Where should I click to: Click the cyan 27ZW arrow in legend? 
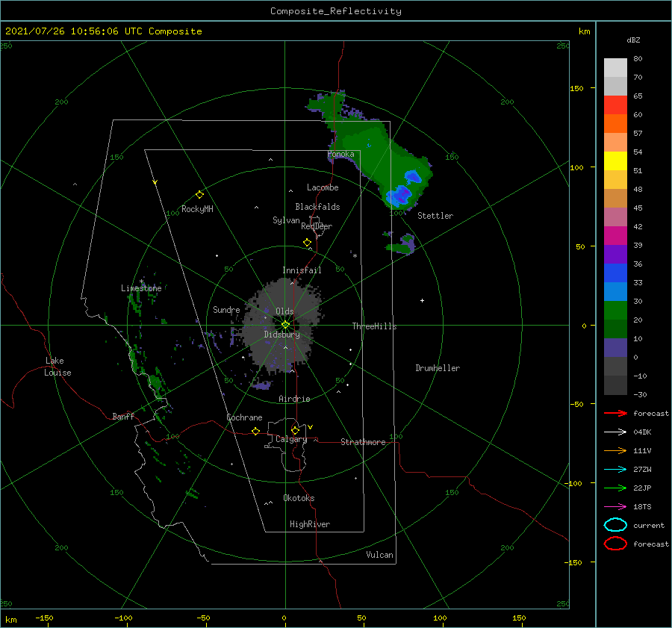615,470
